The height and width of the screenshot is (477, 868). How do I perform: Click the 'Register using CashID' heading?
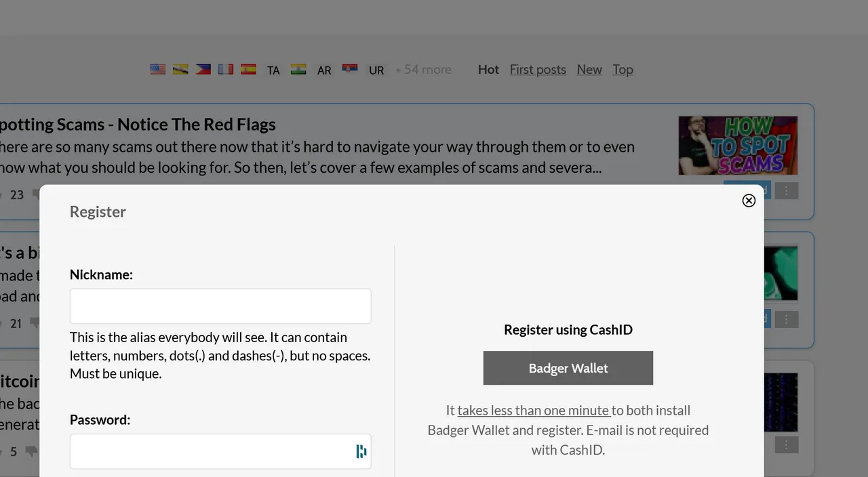pos(568,329)
